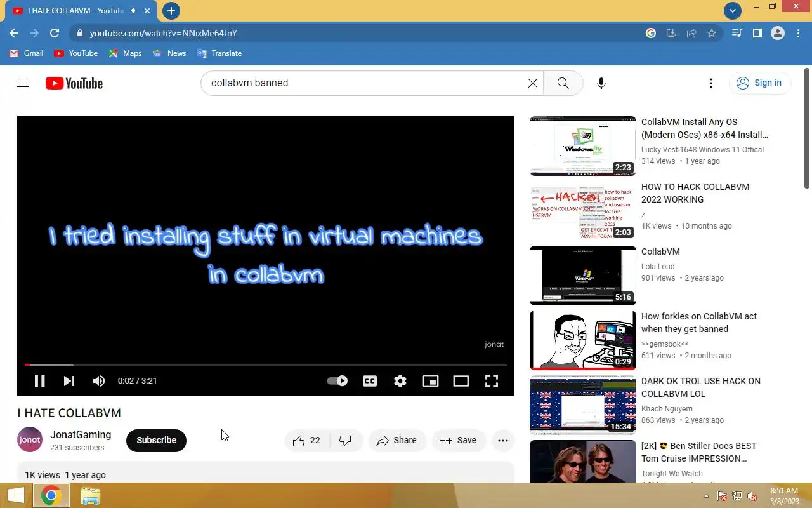Seek on the video progress bar
Screen dimensions: 812x508
[x=265, y=364]
